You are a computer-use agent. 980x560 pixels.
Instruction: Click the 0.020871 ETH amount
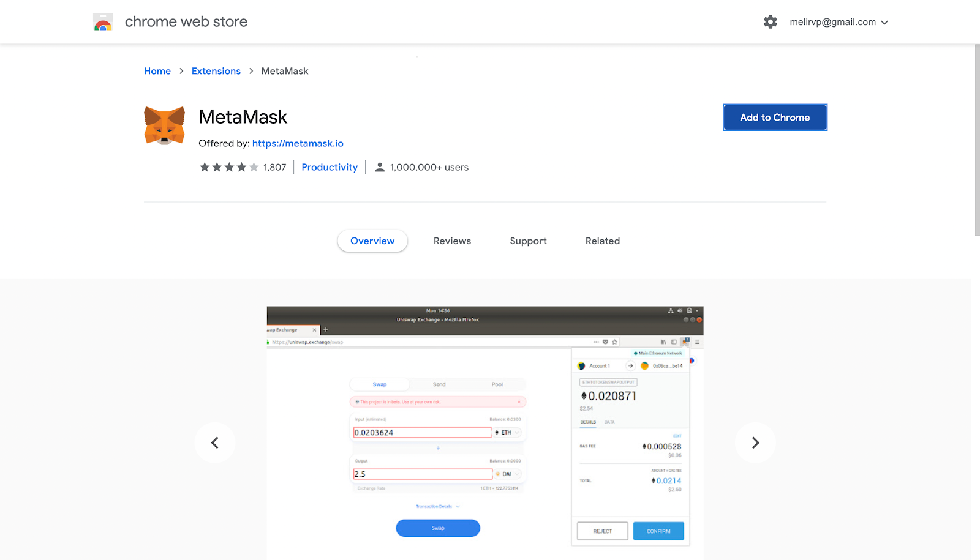[x=609, y=396]
